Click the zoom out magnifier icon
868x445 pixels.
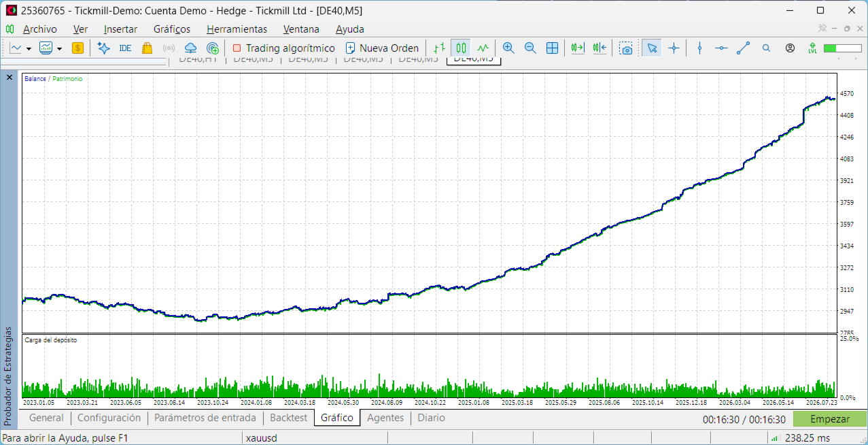pyautogui.click(x=530, y=48)
